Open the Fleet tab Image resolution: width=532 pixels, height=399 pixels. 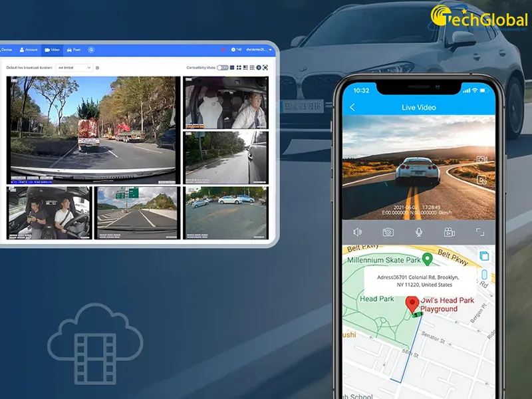[73, 50]
